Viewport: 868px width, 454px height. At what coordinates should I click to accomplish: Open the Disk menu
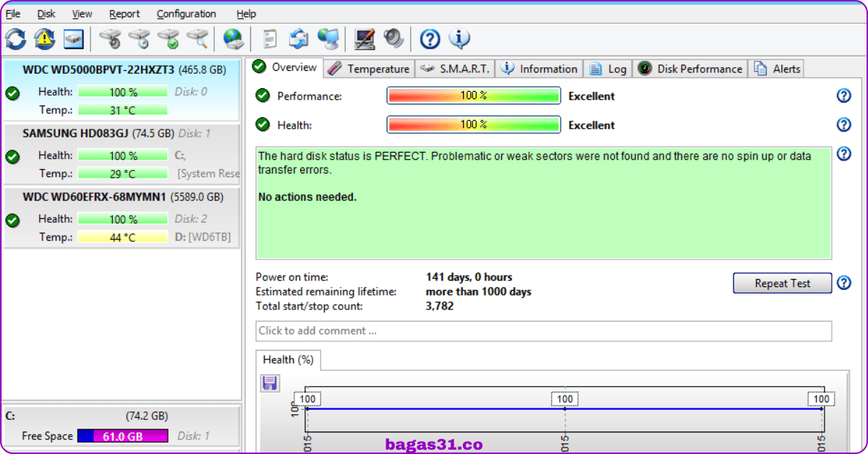coord(46,14)
